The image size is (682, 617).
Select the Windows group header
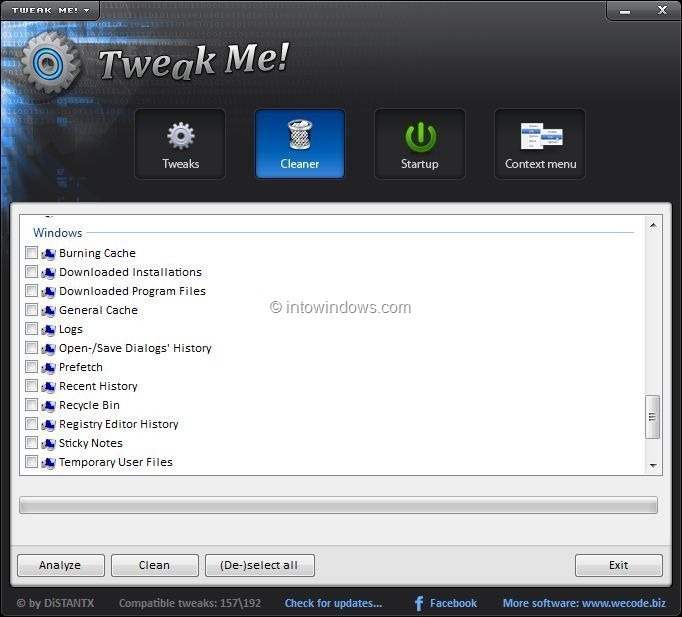(57, 233)
